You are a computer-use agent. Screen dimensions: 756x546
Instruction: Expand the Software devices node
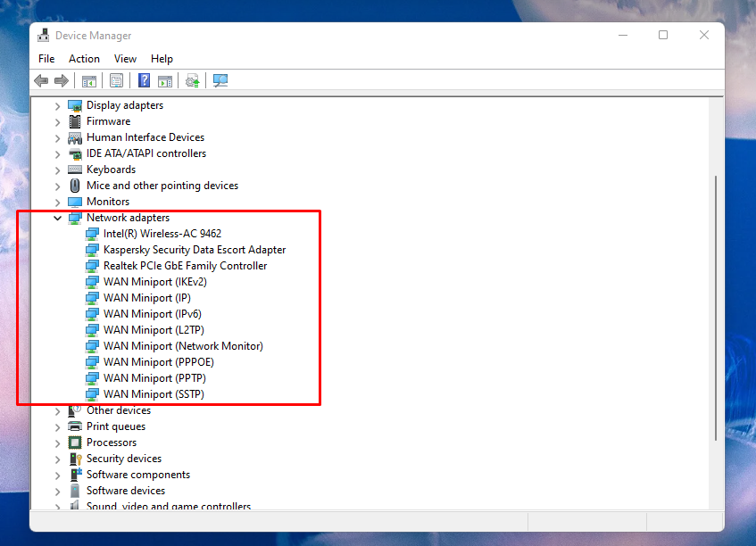tap(57, 491)
